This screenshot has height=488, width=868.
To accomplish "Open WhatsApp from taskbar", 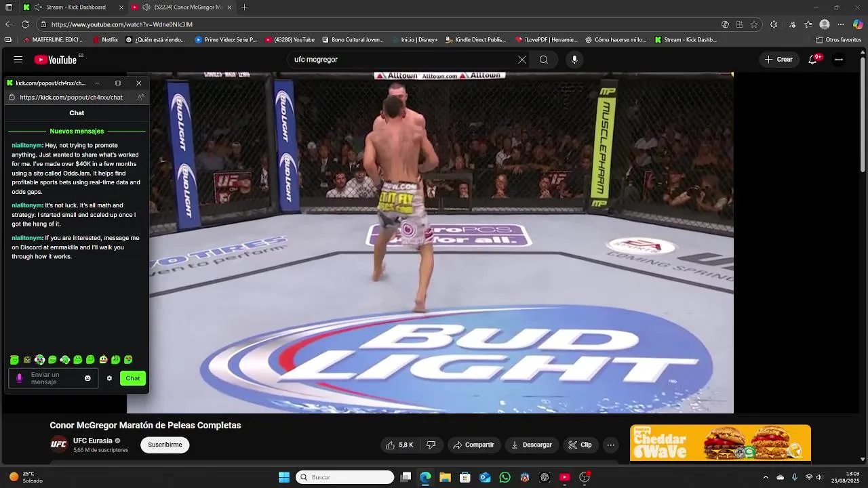I will pos(505,477).
